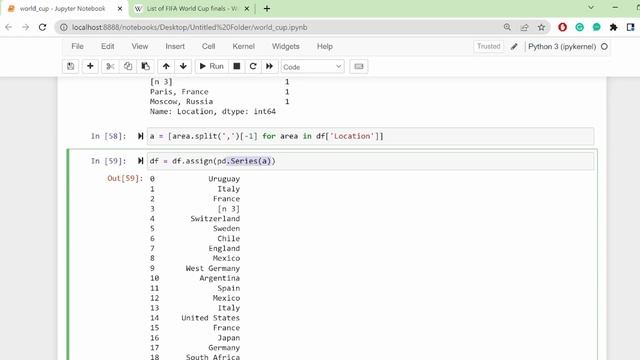Restart the kernel icon
Screen dimensions: 640x360
(253, 67)
